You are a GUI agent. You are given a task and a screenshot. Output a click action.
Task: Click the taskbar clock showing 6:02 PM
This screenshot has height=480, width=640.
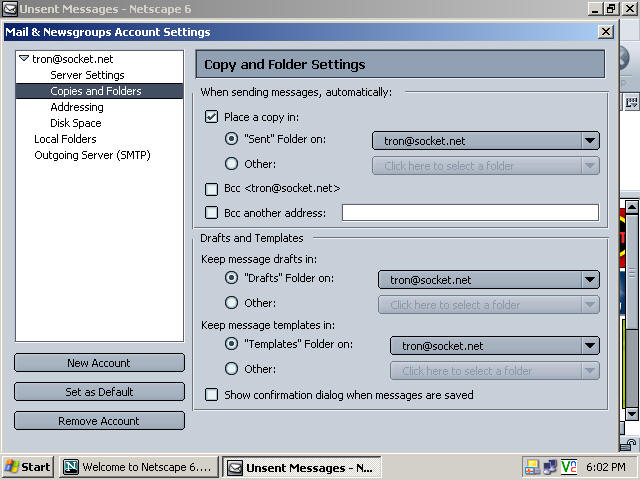606,467
